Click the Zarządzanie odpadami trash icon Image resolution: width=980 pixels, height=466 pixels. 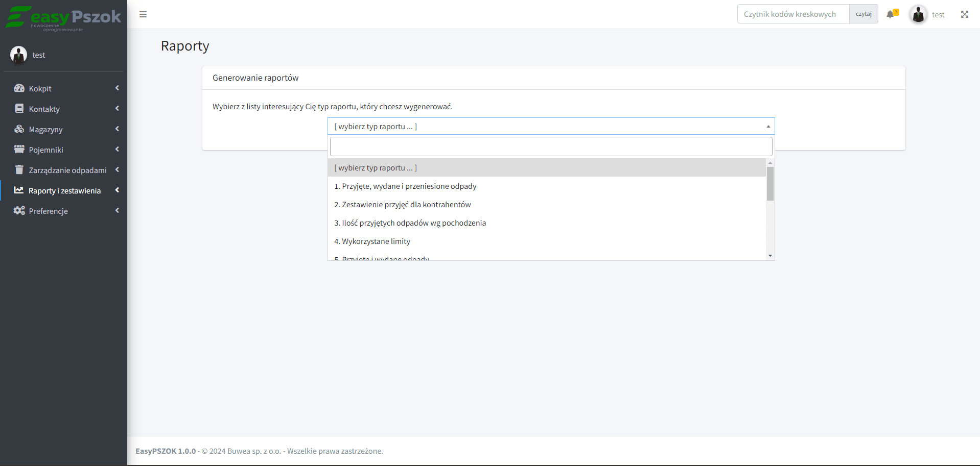click(x=19, y=170)
